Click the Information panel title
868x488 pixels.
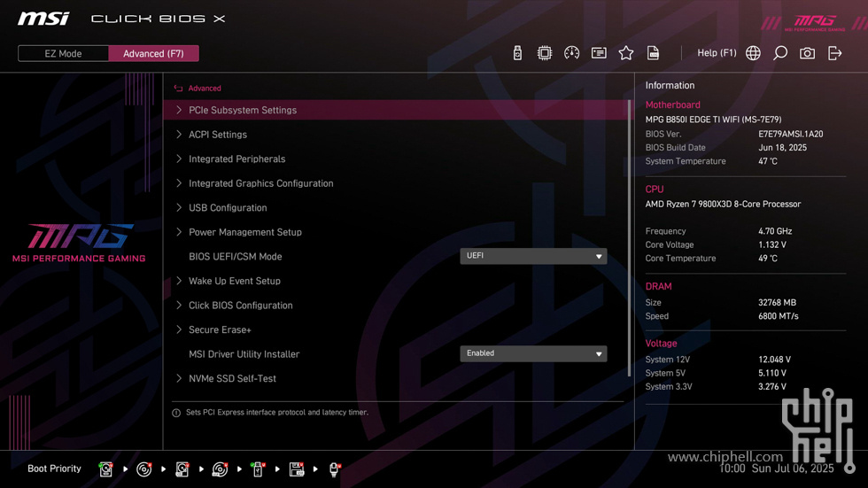(x=670, y=85)
